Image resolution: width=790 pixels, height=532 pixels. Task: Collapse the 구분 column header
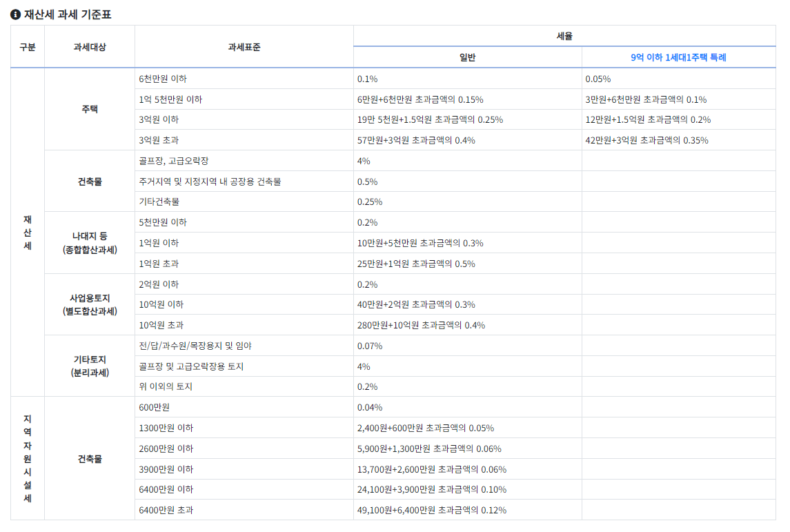point(28,46)
